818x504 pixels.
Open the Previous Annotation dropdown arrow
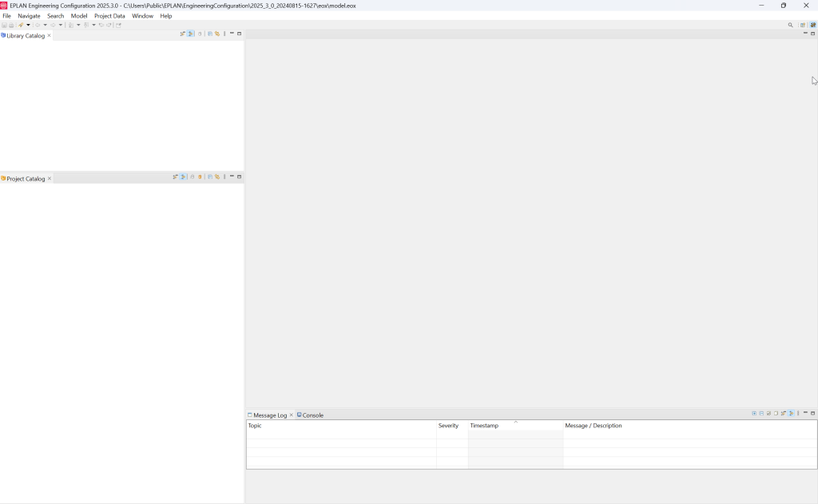94,25
